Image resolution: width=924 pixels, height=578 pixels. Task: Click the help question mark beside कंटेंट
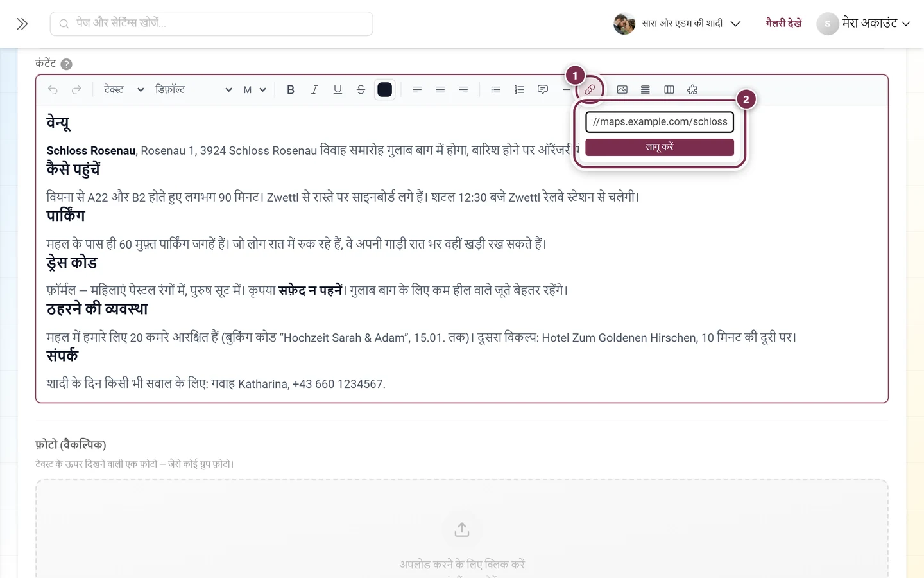(66, 64)
